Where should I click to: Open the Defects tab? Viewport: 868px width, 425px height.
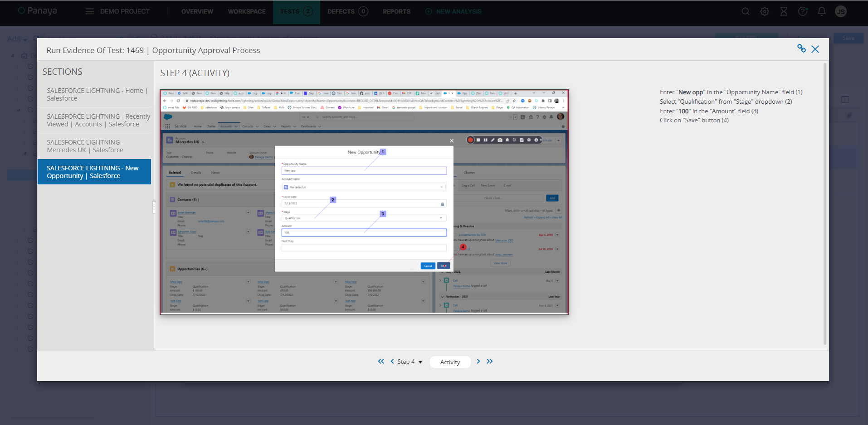pyautogui.click(x=347, y=11)
